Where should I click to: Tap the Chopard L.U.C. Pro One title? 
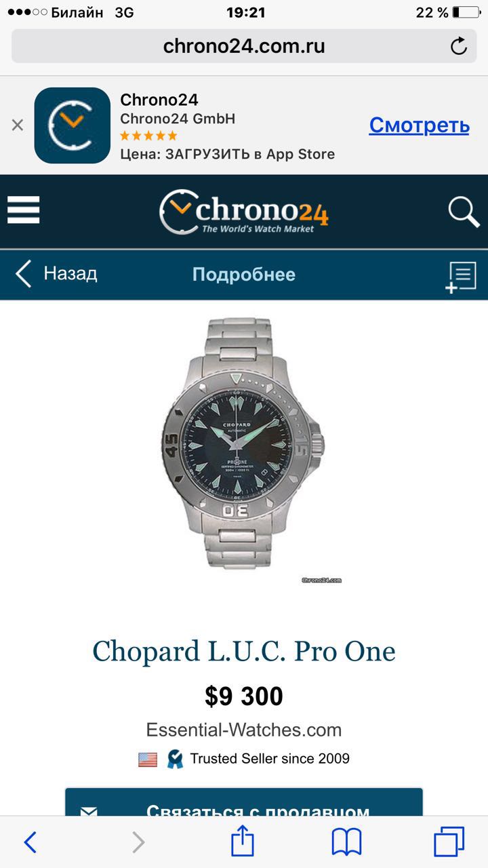point(244,652)
